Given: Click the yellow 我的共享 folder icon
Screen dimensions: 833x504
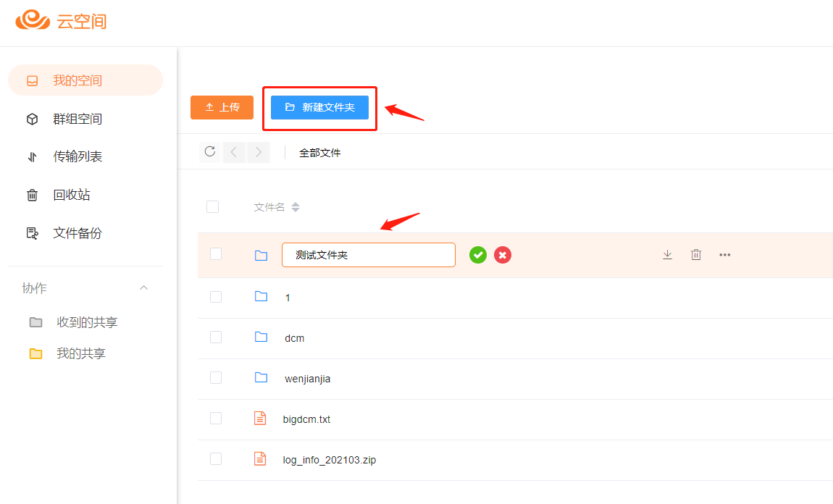Looking at the screenshot, I should point(35,353).
